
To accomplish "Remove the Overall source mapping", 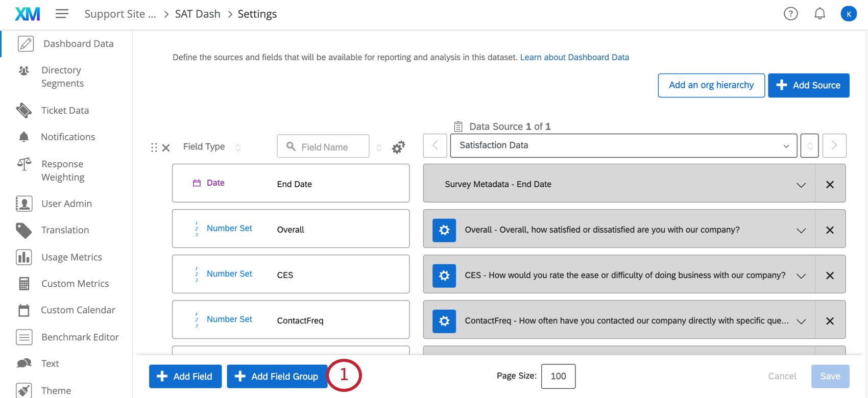I will [x=830, y=230].
